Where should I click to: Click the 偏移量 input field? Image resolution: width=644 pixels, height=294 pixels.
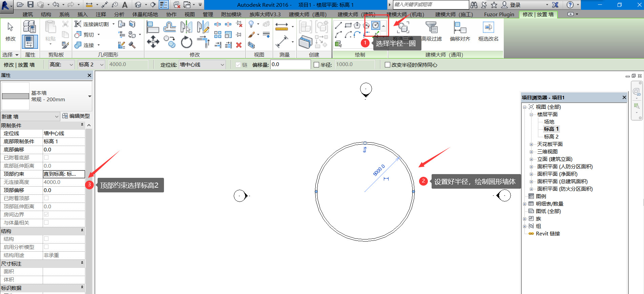[291, 65]
